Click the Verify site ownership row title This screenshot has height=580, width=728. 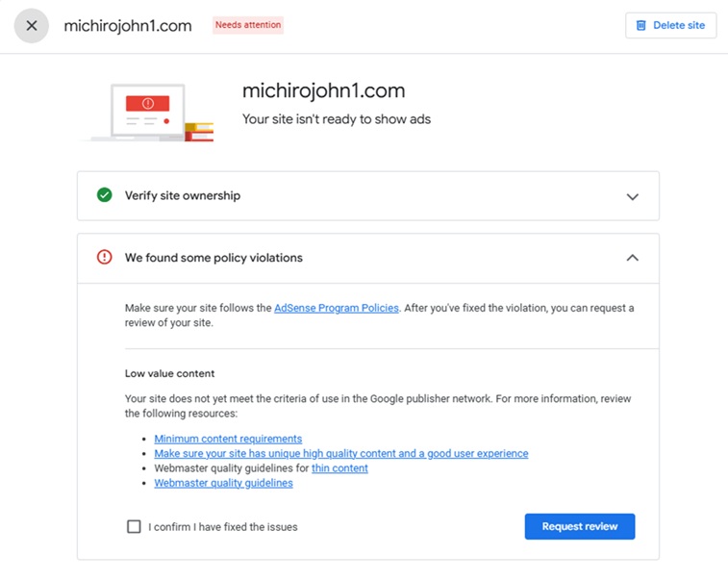(183, 196)
